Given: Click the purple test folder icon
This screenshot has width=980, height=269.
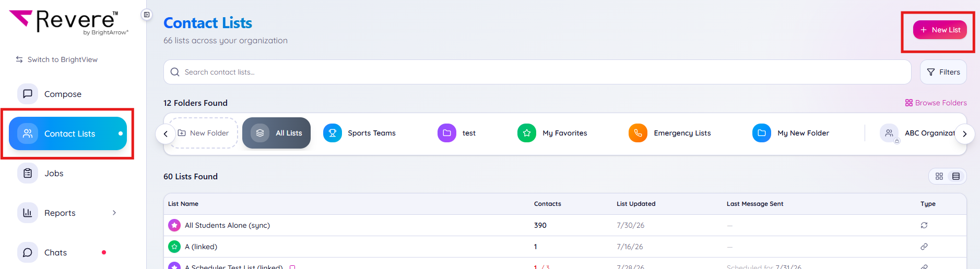Looking at the screenshot, I should point(447,133).
